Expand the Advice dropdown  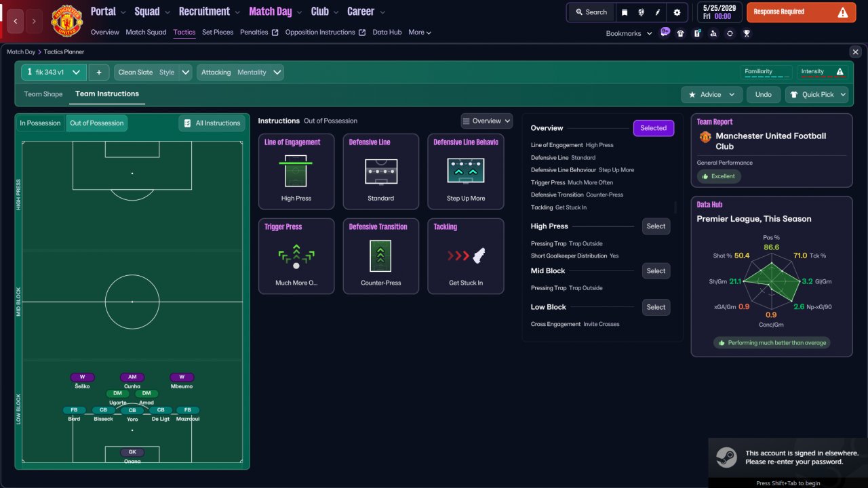point(711,95)
